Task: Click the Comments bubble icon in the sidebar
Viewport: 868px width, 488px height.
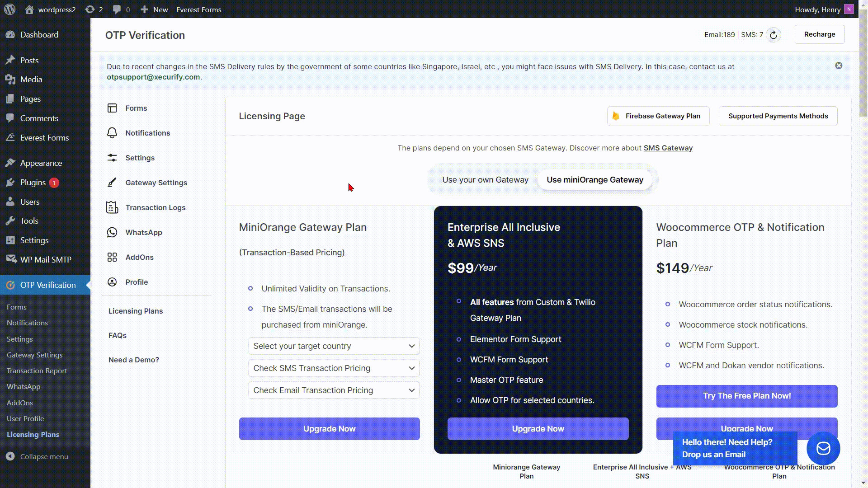Action: pyautogui.click(x=10, y=118)
